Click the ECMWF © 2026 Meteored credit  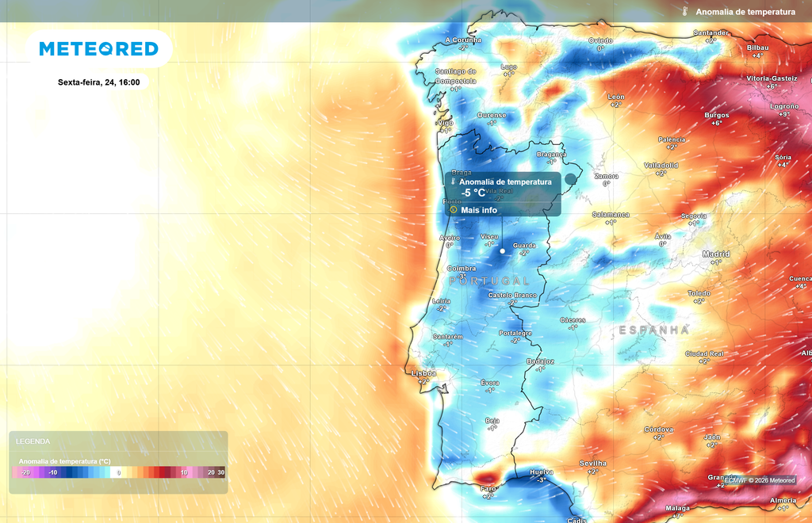pos(760,480)
